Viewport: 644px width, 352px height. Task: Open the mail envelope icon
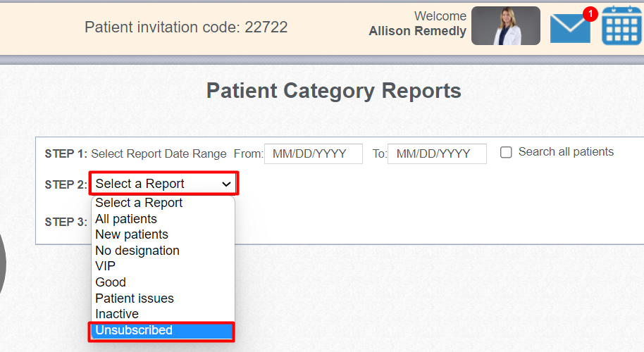click(570, 28)
